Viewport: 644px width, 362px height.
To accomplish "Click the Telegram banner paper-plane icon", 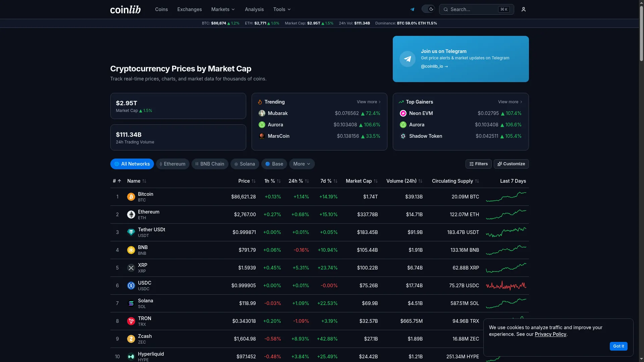I will [408, 59].
